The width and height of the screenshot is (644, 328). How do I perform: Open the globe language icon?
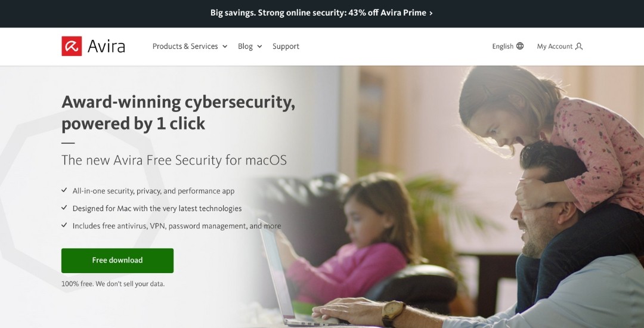520,46
